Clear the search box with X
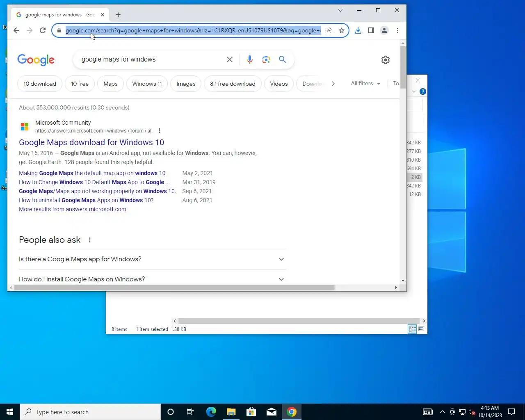Viewport: 525px width, 420px height. (x=230, y=59)
